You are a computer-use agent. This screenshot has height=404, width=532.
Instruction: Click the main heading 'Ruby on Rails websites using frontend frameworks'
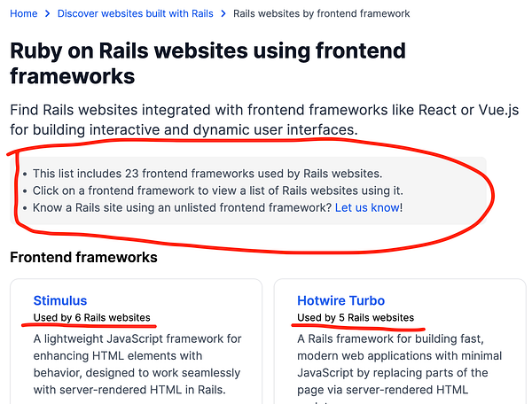(207, 64)
